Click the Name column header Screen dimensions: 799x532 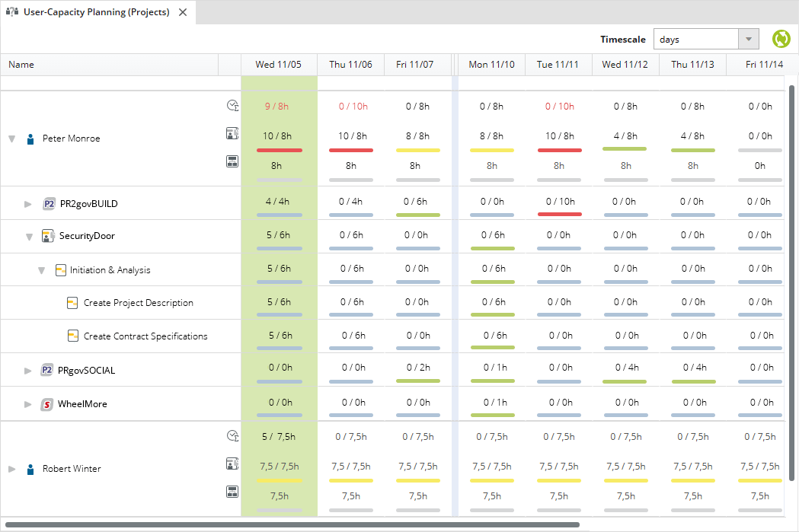(x=21, y=65)
